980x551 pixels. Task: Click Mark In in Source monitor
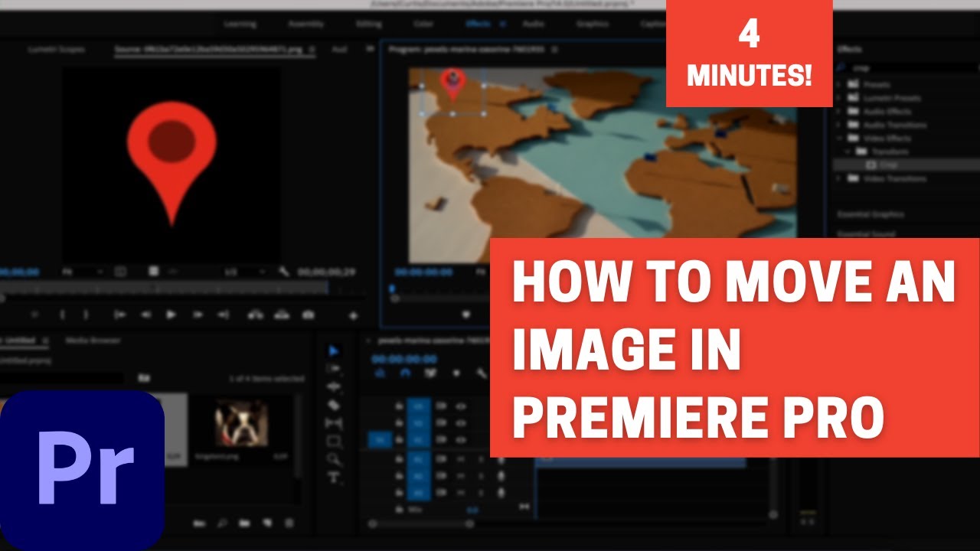[63, 315]
